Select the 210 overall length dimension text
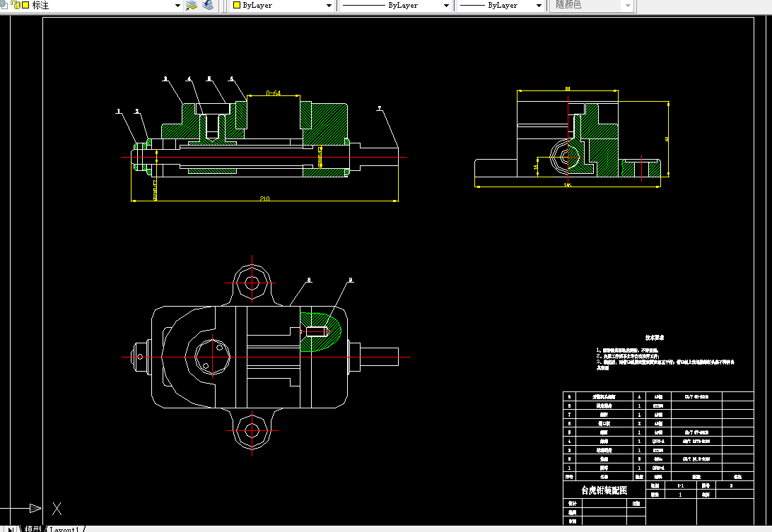The width and height of the screenshot is (772, 532). pos(264,199)
